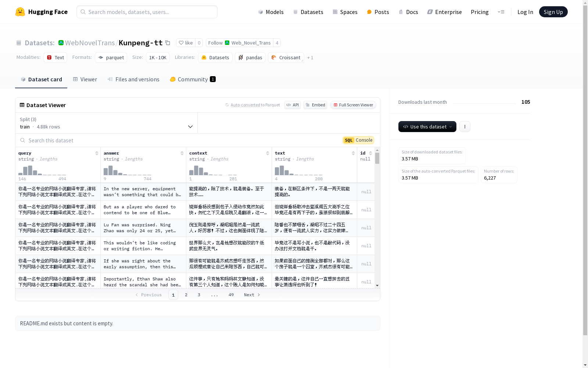Select page 1 in pagination

click(173, 295)
